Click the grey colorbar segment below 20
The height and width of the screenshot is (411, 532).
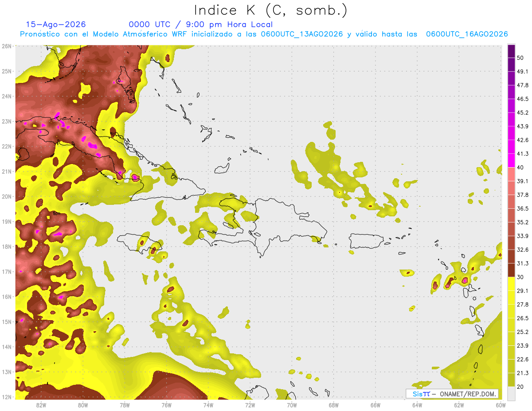511,393
